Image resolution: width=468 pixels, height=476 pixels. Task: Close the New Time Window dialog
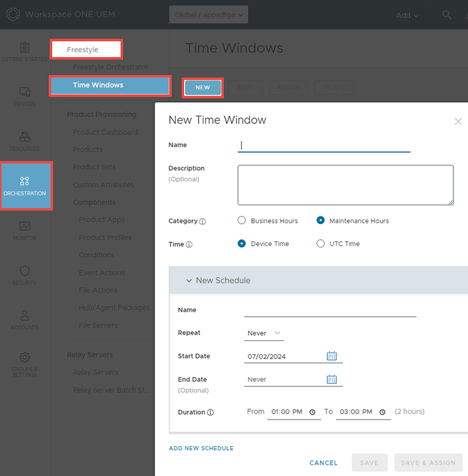pyautogui.click(x=458, y=121)
